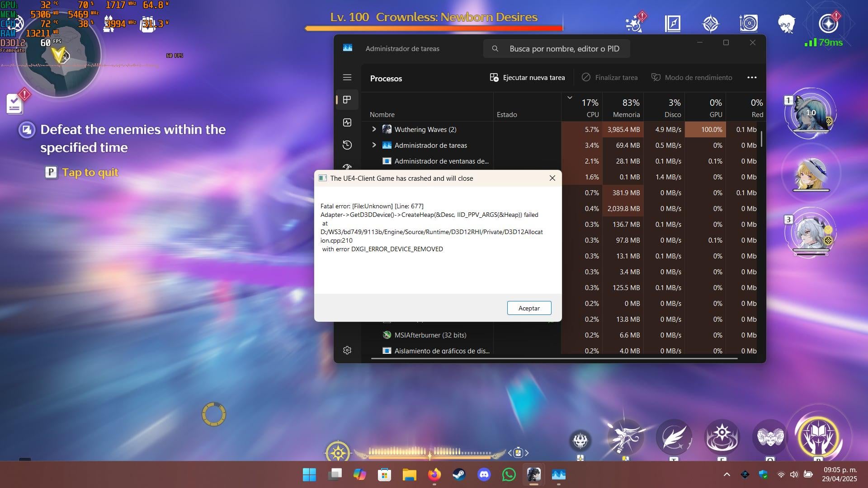Screen dimensions: 868x488
Task: Open Steam from the taskbar
Action: [x=459, y=474]
